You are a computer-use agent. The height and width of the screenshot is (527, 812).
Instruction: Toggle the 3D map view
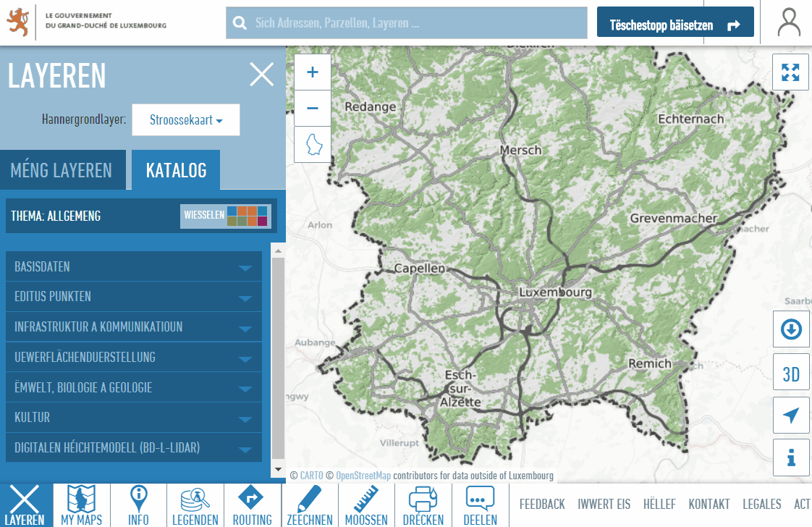(791, 374)
